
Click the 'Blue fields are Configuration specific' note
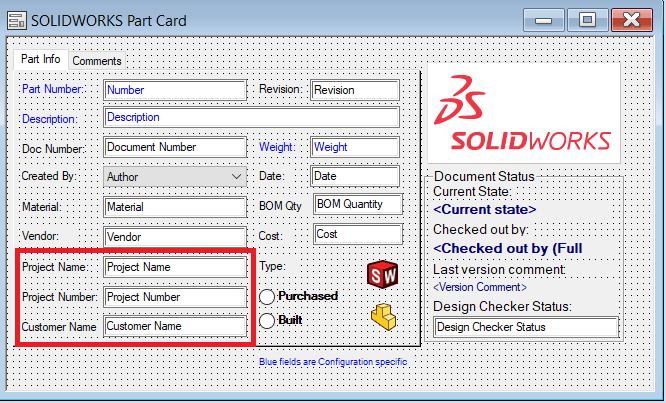click(333, 362)
